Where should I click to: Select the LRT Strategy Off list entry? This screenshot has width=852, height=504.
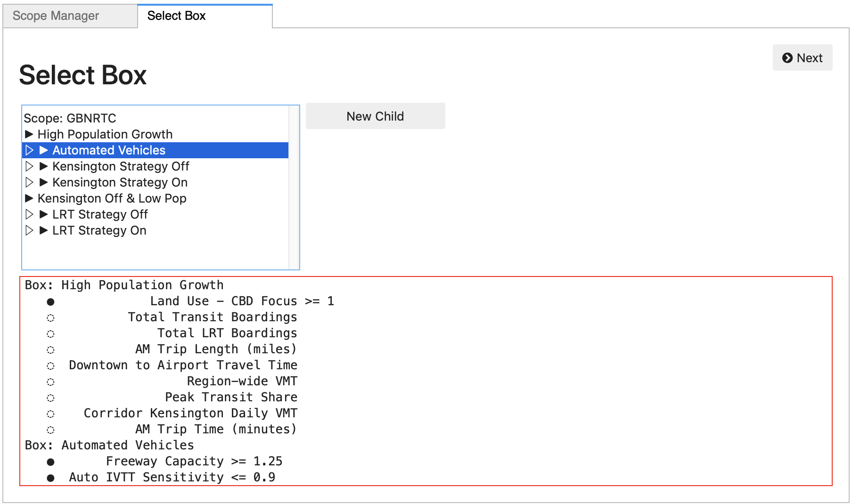click(100, 214)
